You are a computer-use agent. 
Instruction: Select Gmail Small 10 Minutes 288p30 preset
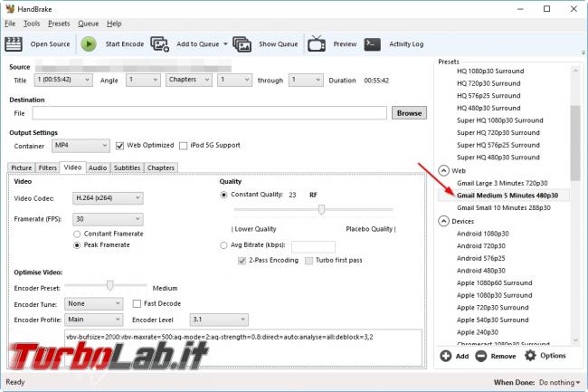504,208
